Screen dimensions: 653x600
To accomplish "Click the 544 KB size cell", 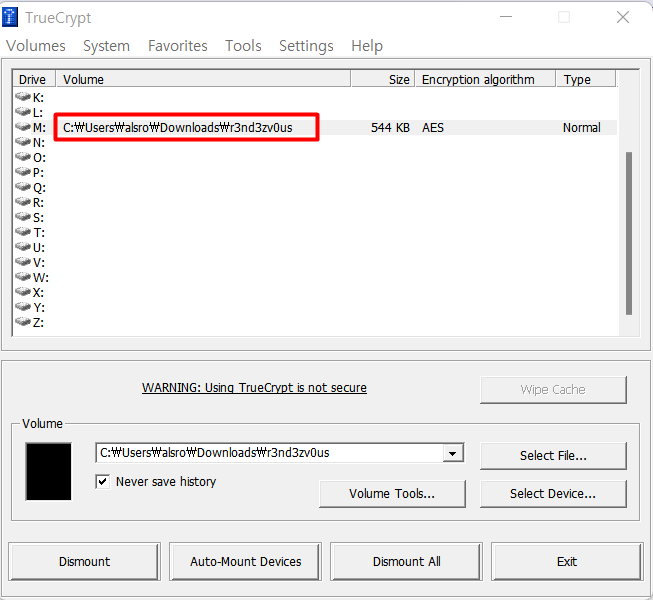I will 390,127.
